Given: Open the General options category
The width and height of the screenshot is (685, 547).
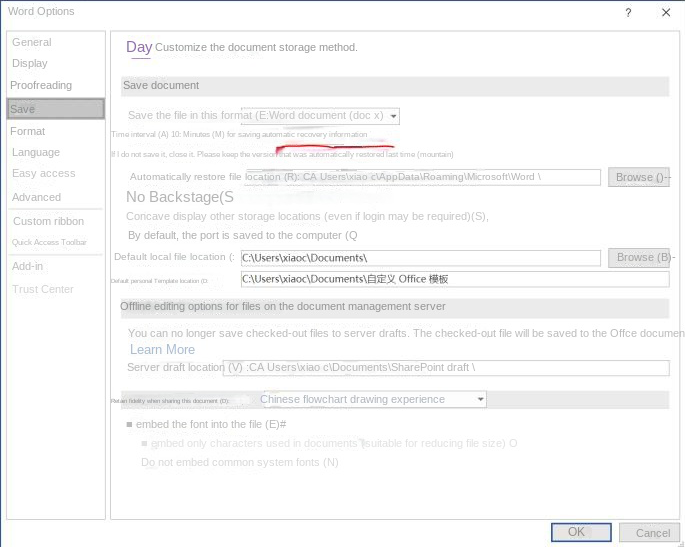Looking at the screenshot, I should click(32, 42).
